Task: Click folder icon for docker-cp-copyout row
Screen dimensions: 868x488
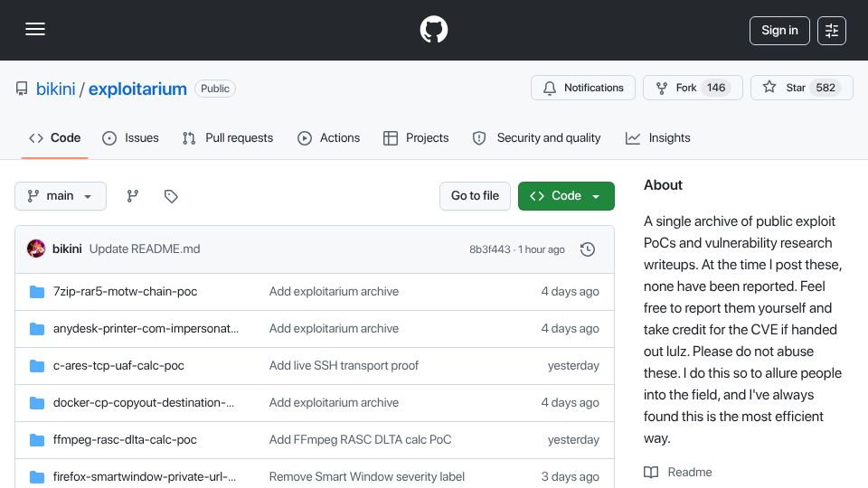Action: pos(37,403)
